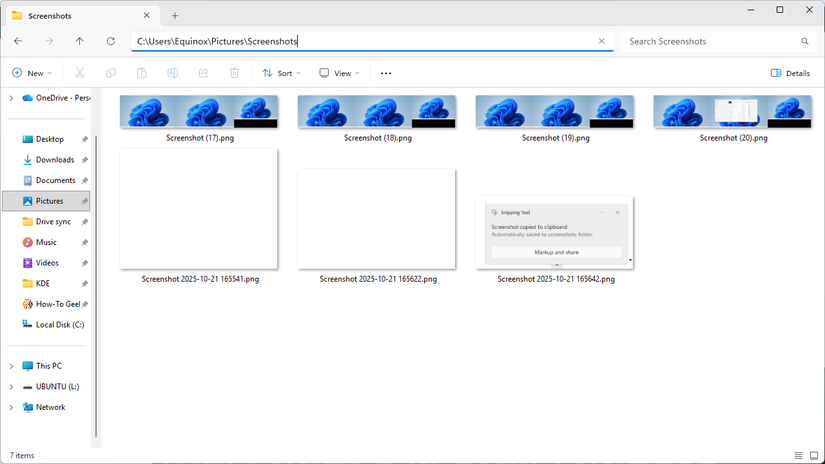The image size is (825, 464).
Task: Expand the Network tree node
Action: click(11, 407)
